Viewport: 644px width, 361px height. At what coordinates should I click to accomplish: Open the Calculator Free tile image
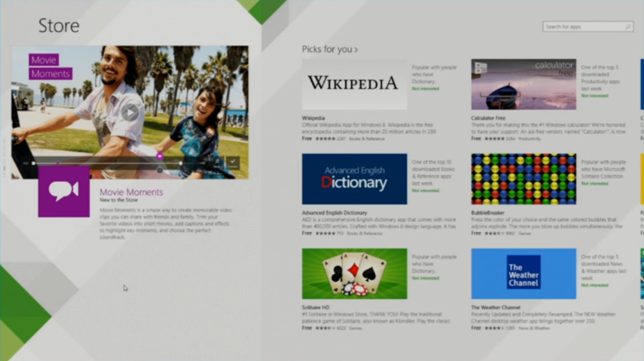pyautogui.click(x=523, y=84)
